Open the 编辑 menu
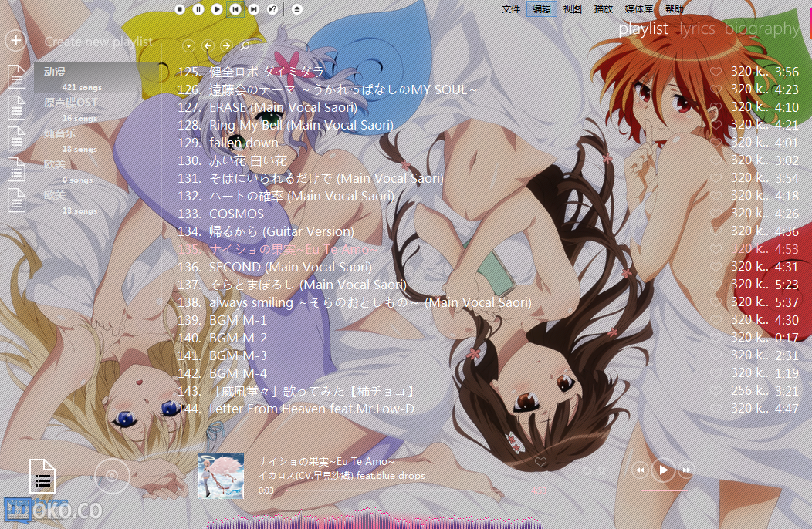 542,8
